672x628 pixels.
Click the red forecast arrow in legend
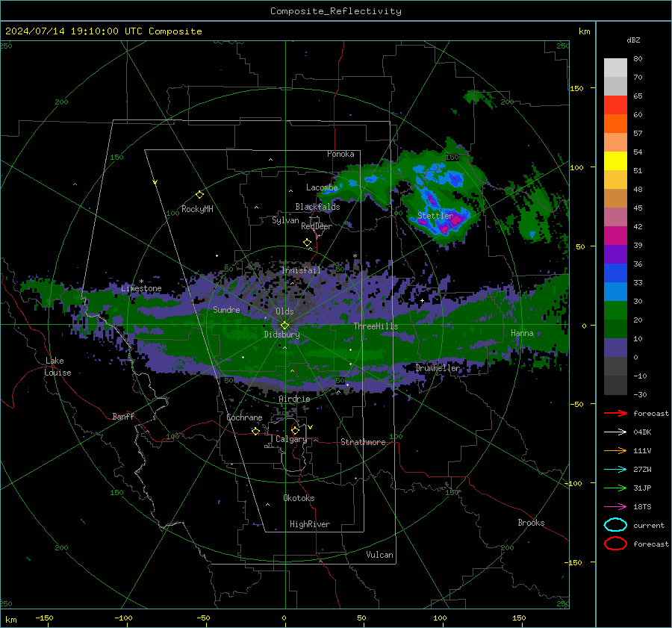(x=615, y=413)
